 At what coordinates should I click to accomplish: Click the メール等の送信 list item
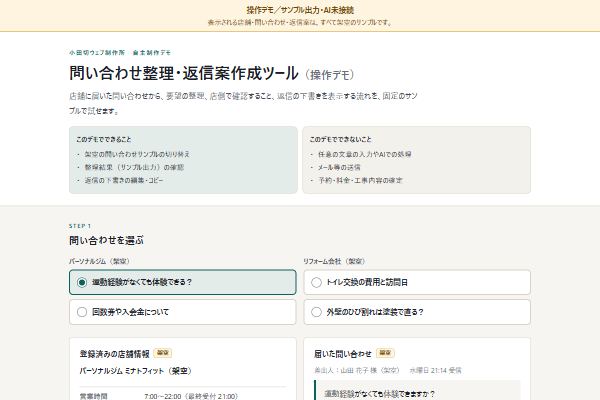pos(339,167)
